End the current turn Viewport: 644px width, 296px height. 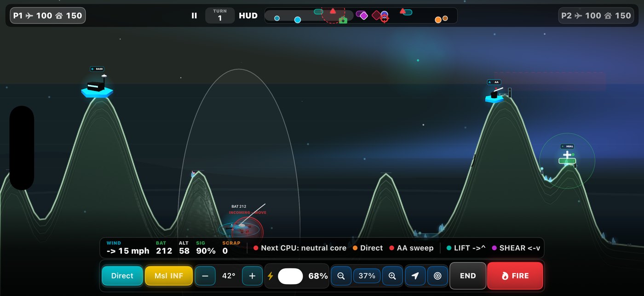click(468, 276)
